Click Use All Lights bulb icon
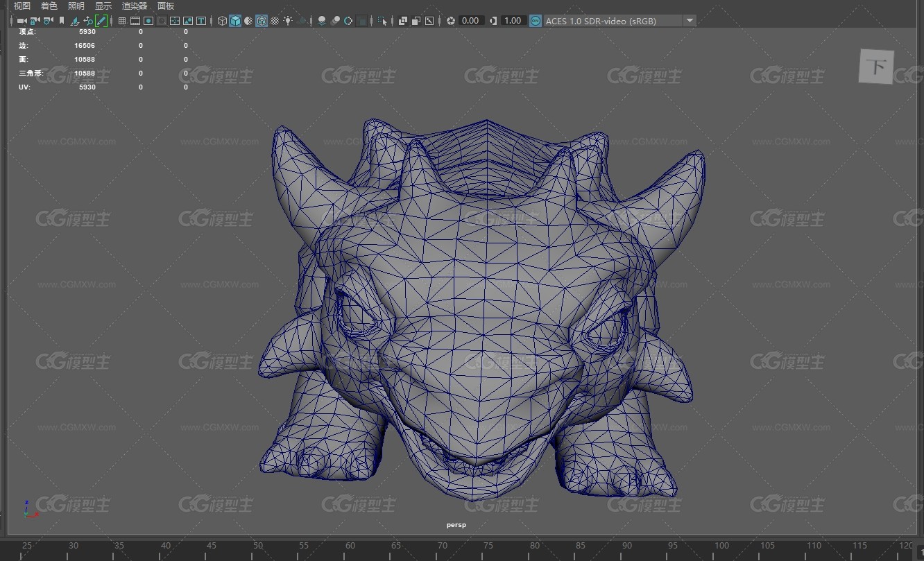Image resolution: width=924 pixels, height=561 pixels. [288, 21]
